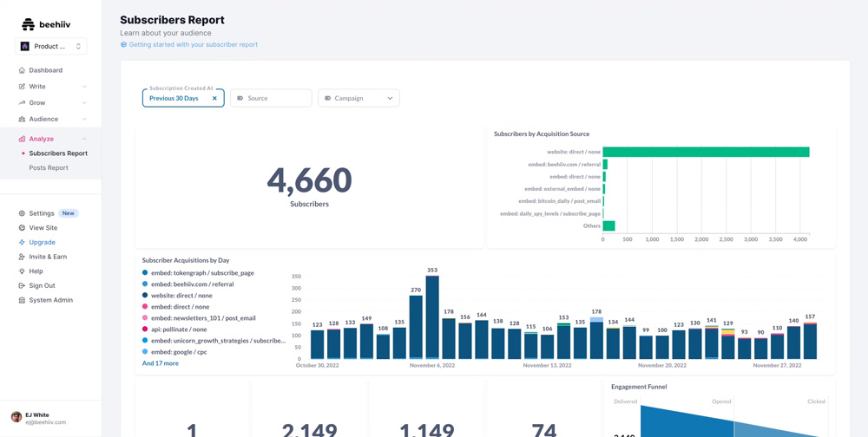Clear the Previous 30 Days filter
This screenshot has width=868, height=437.
[x=214, y=98]
